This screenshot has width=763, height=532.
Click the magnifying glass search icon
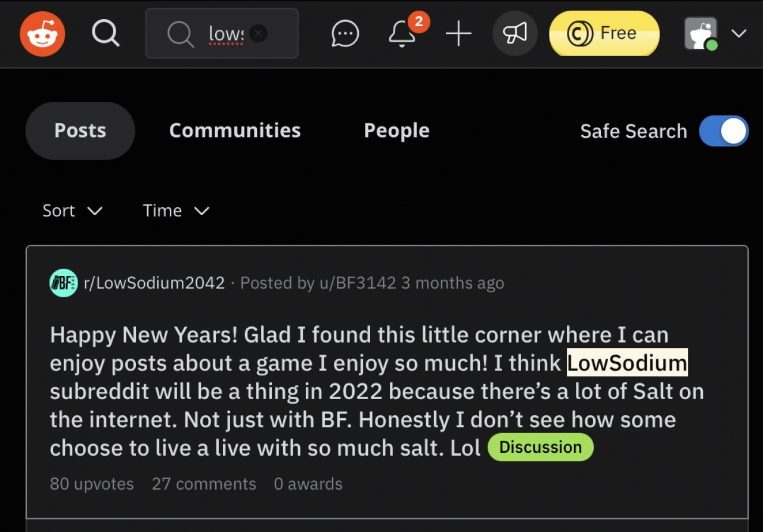[x=106, y=33]
